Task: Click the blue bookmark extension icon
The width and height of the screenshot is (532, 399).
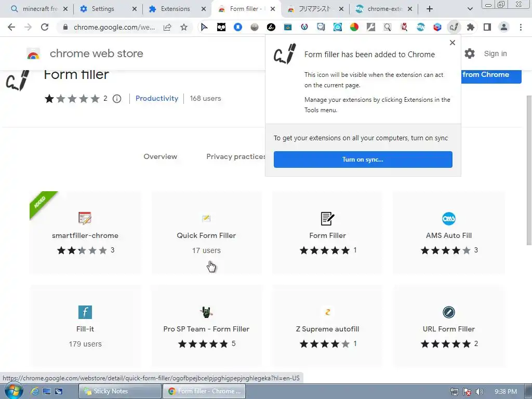Action: coord(238,27)
